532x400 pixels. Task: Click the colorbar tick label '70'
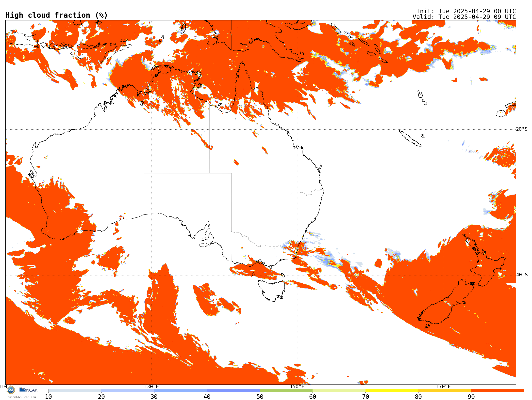point(366,397)
